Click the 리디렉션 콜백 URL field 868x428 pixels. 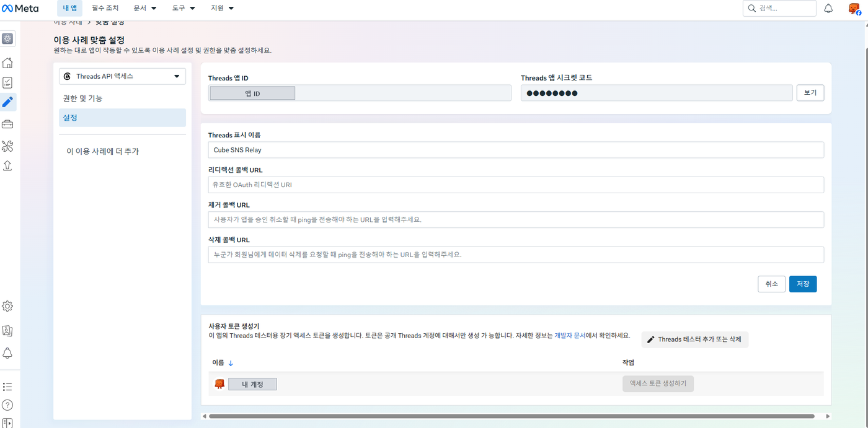[516, 185]
